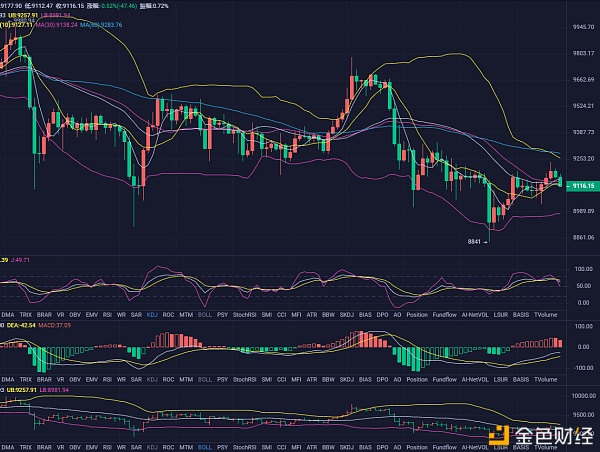Screen dimensions: 600x452
Task: Select DPO in the row below the MACD panel
Action: 382,379
